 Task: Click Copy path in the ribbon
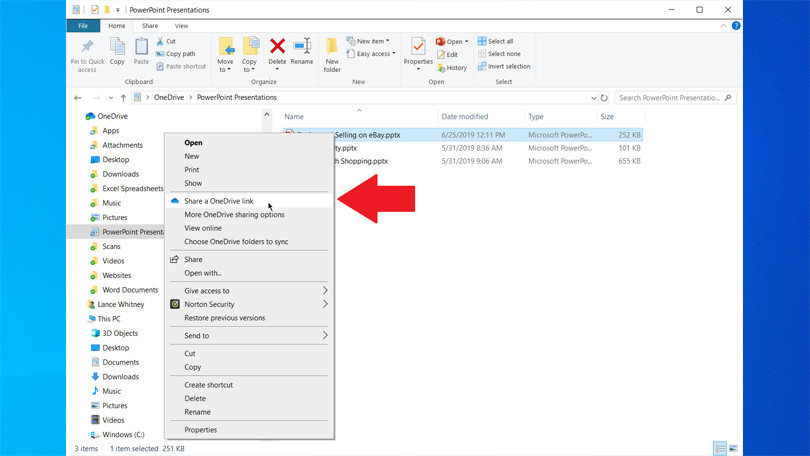coord(176,54)
